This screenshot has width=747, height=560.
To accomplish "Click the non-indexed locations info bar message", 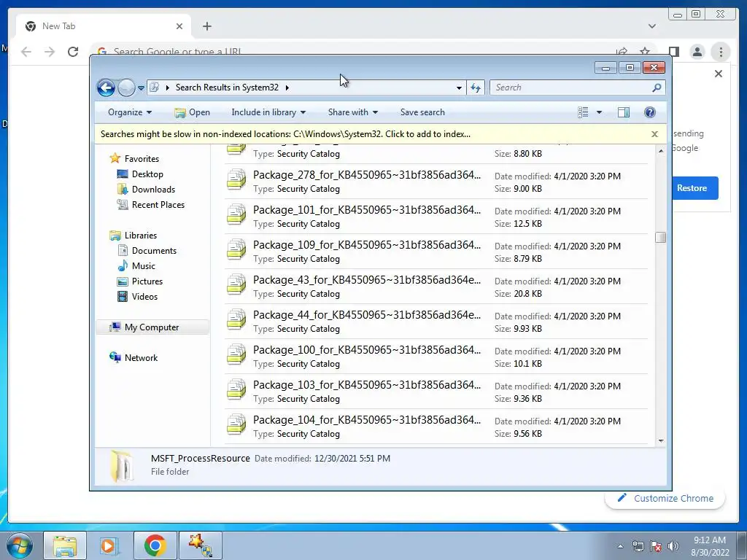I will tap(285, 134).
